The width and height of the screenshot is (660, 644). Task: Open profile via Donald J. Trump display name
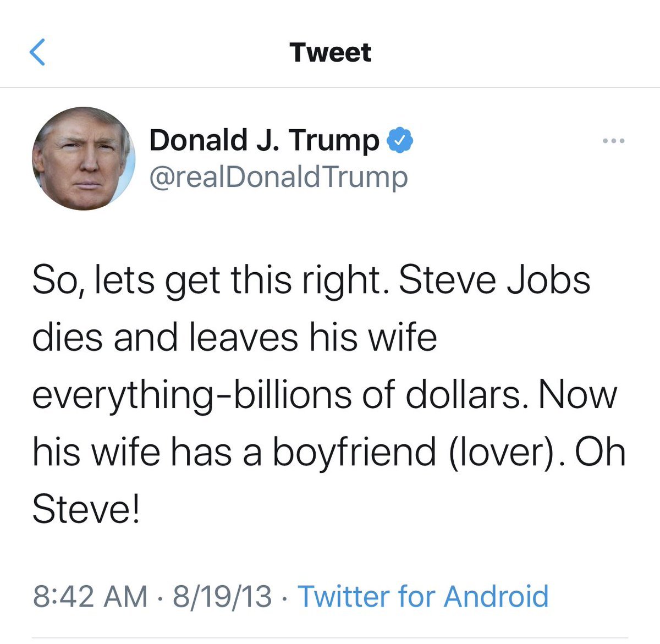264,141
